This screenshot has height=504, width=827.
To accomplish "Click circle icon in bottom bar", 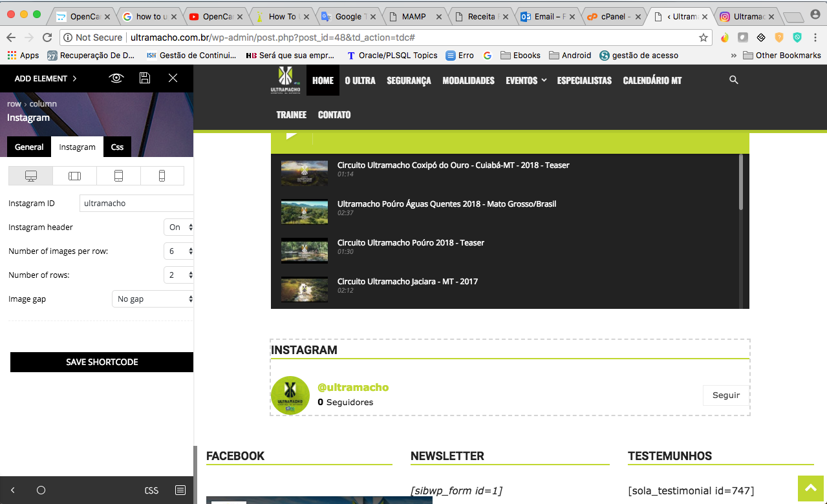I will 41,490.
